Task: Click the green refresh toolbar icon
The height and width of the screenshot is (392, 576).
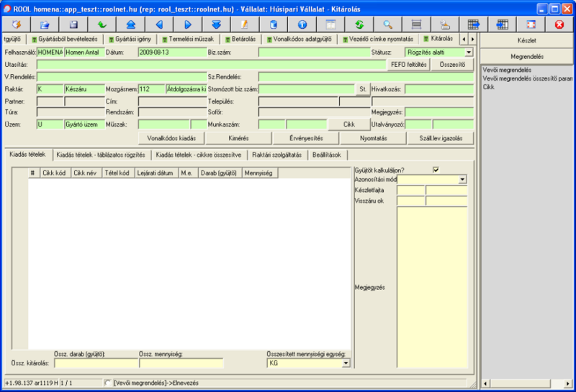Action: (x=359, y=24)
